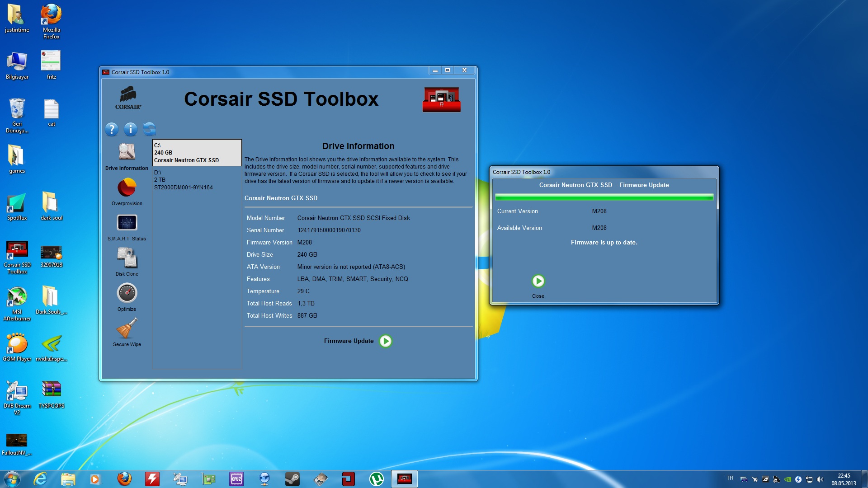Open the Optimize tool

coord(127,297)
